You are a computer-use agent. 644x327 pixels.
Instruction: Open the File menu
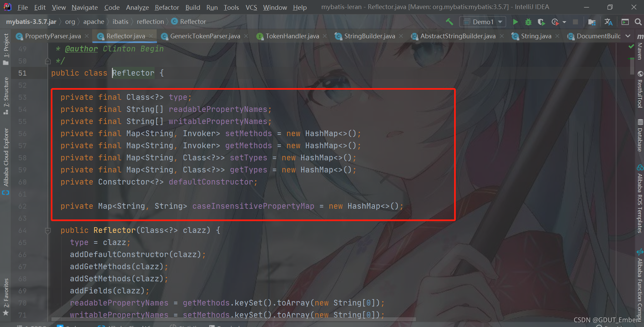(x=23, y=7)
